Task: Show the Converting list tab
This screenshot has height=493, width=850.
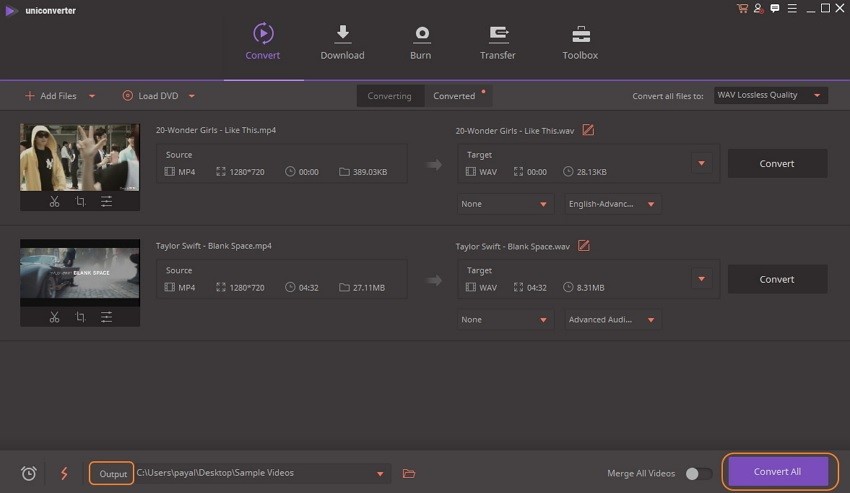Action: tap(389, 96)
